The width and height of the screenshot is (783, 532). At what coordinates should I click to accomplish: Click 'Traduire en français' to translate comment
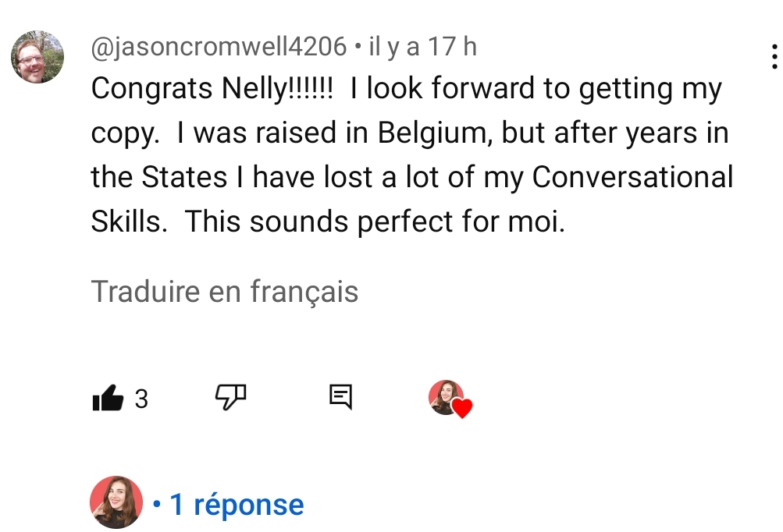[225, 292]
